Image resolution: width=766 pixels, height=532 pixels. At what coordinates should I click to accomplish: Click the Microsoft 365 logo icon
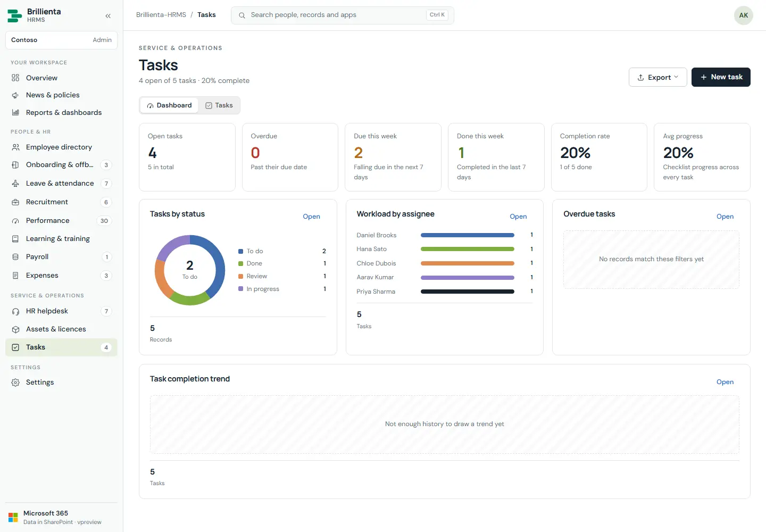(13, 517)
